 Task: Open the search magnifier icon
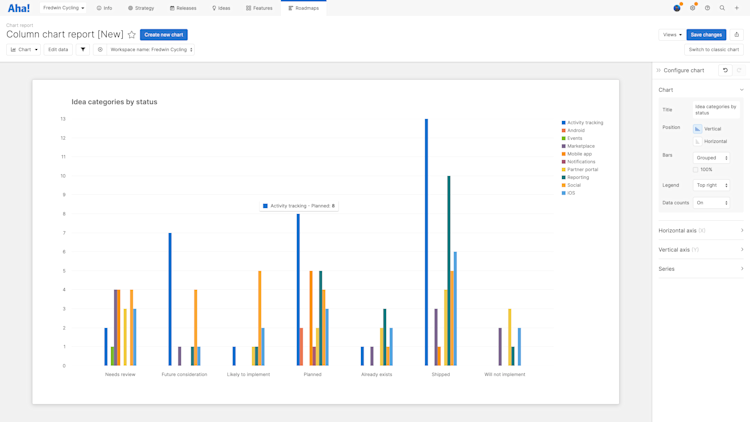(722, 8)
